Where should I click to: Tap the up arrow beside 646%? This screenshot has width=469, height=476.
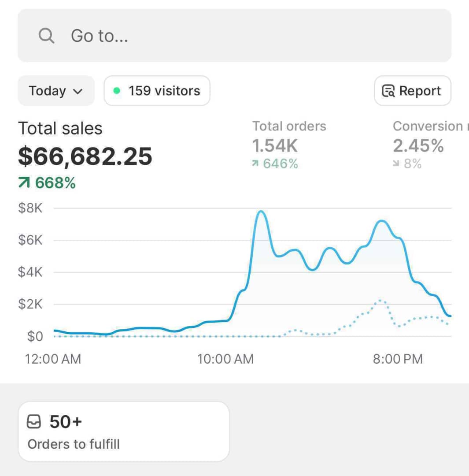[255, 164]
